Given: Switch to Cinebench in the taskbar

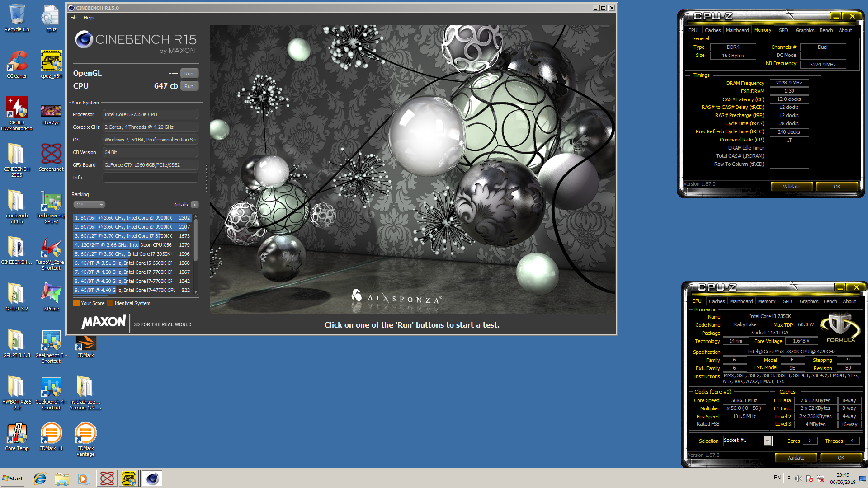Looking at the screenshot, I should point(152,479).
